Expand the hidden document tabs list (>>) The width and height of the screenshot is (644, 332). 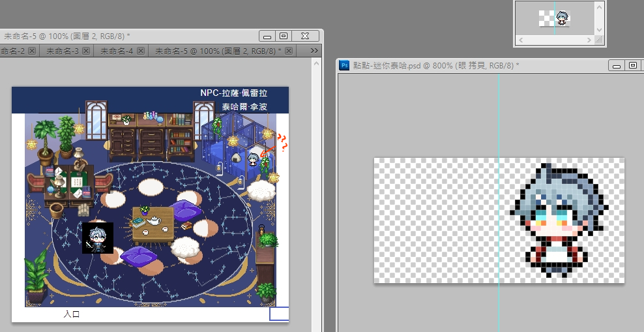(314, 50)
